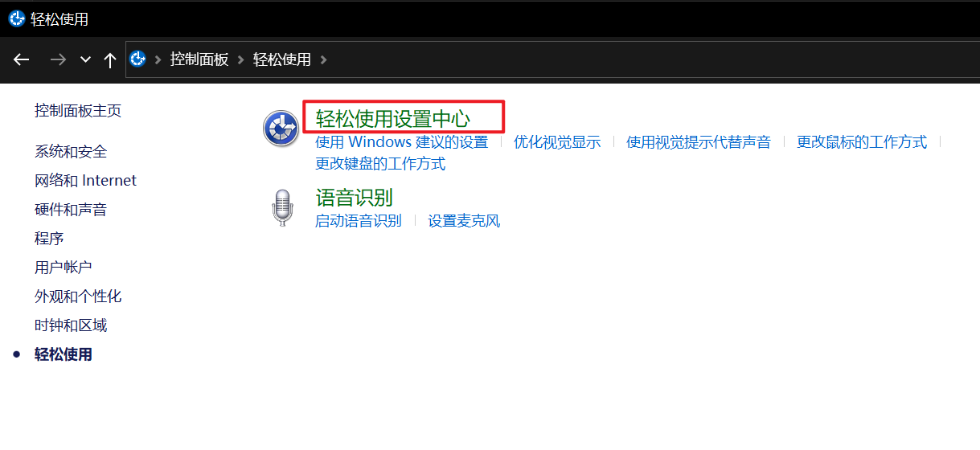
Task: Open 更改鼠标的工作方式 link
Action: (862, 142)
